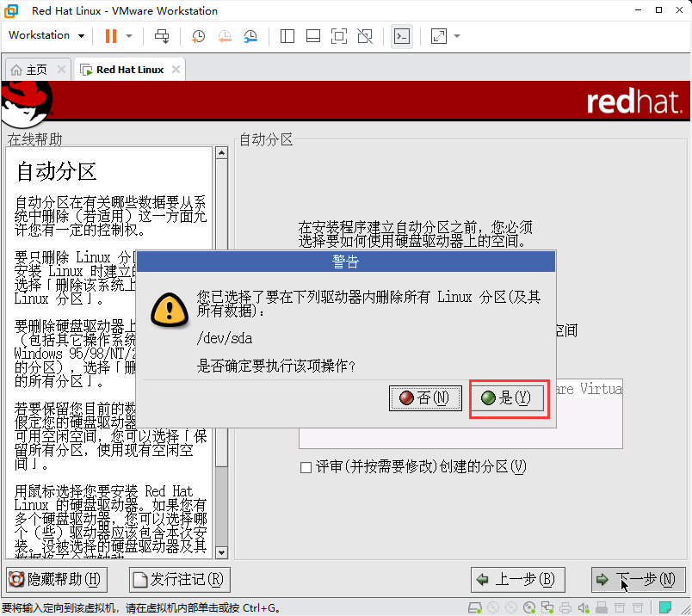
Task: Click the help panel scrollbar thumb
Action: (x=221, y=312)
